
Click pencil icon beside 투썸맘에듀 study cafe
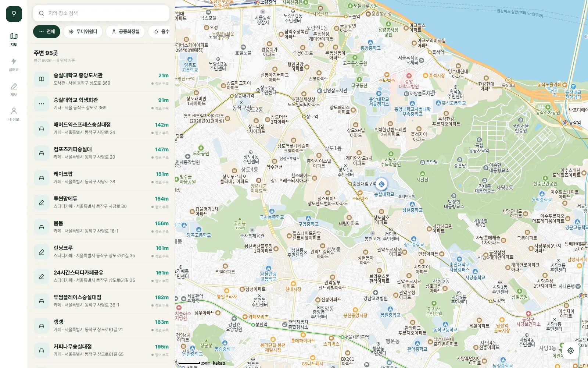(x=42, y=202)
